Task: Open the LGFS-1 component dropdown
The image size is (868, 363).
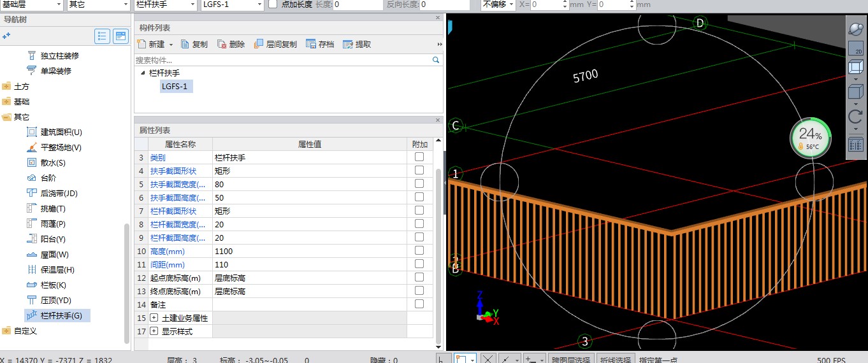Action: (232, 4)
